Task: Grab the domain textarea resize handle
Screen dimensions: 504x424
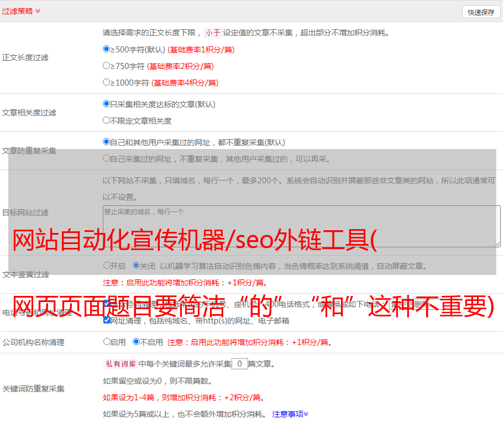Action: point(497,244)
